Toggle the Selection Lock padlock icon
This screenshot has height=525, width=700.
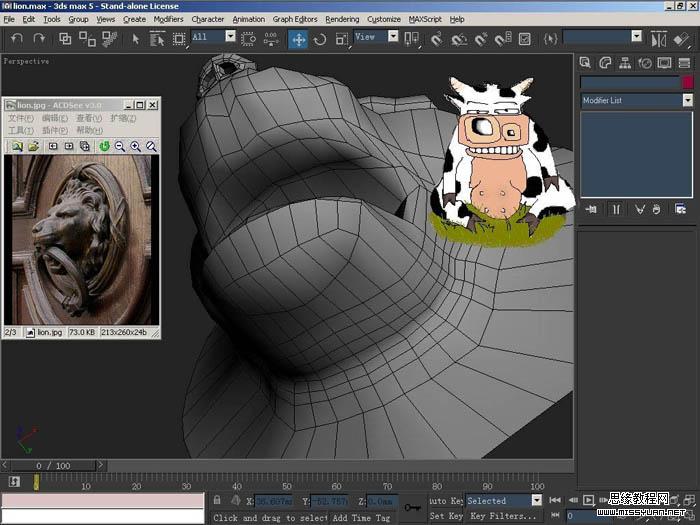tap(217, 500)
